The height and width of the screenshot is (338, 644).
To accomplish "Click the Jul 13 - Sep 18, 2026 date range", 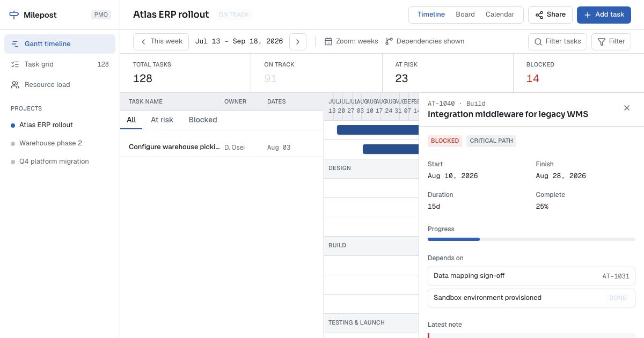I will tap(239, 41).
